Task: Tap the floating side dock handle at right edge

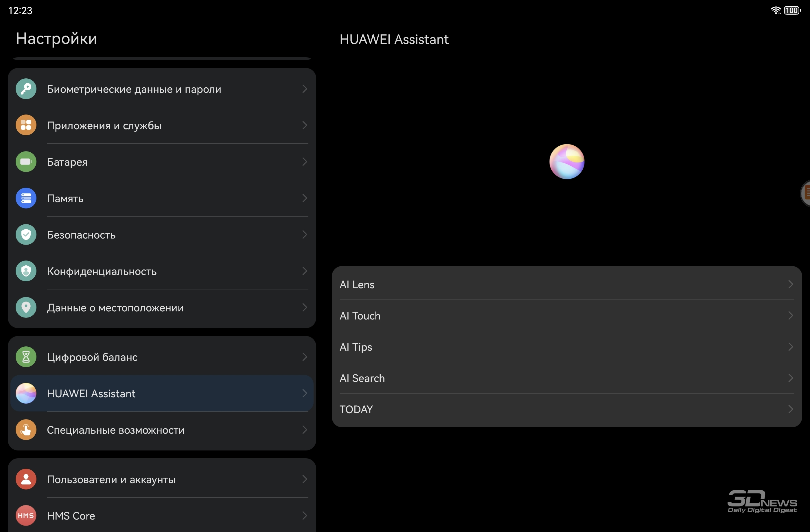Action: [805, 193]
